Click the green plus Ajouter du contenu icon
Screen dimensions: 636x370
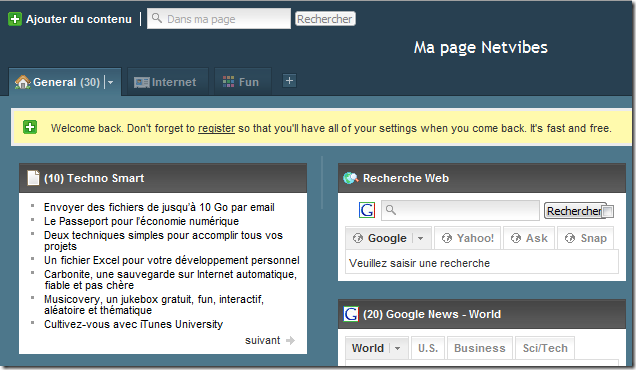click(15, 19)
